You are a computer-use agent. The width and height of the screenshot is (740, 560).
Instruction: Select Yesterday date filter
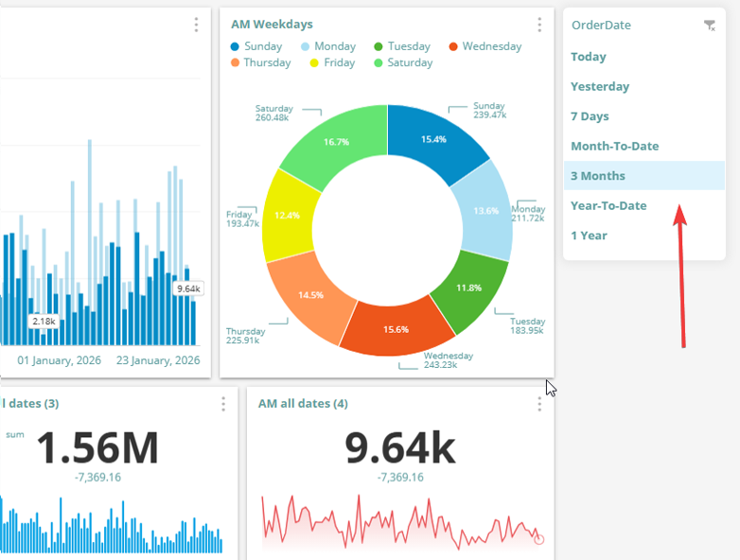[600, 87]
